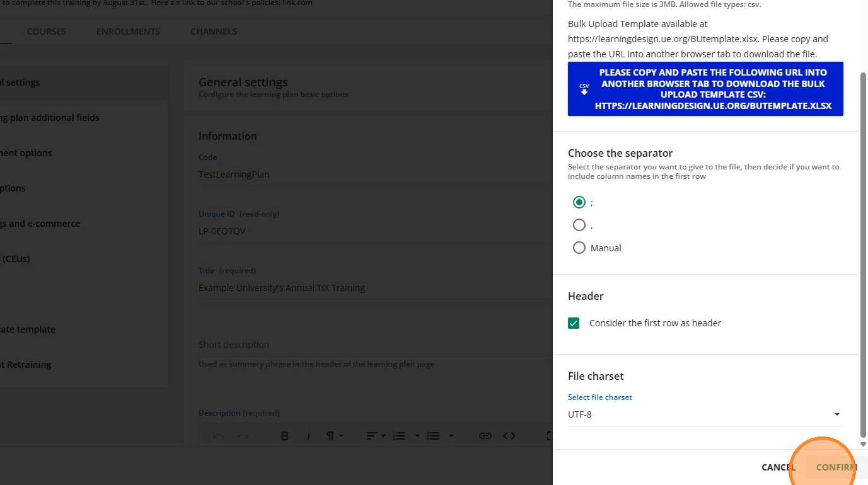Open the Select file charset dropdown
The image size is (868, 485).
[x=705, y=414]
